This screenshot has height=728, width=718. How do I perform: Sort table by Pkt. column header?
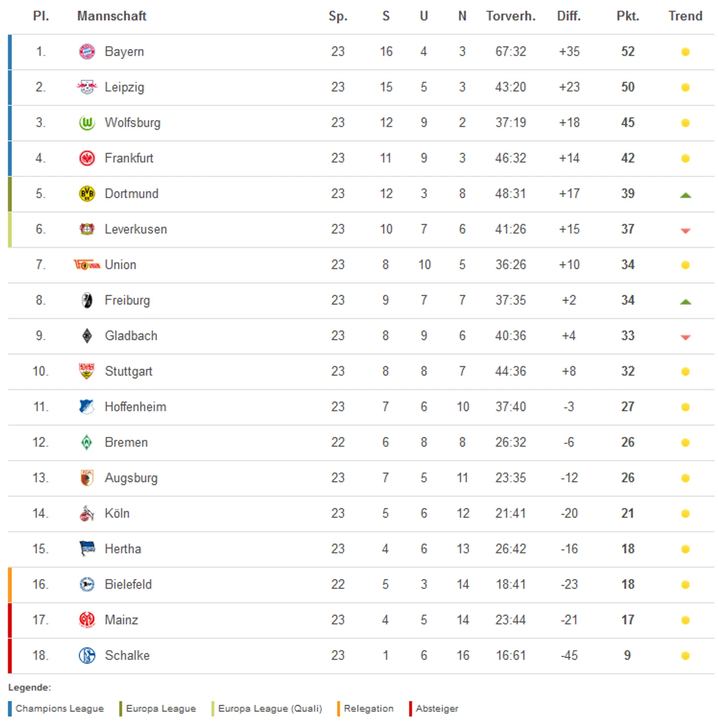pyautogui.click(x=628, y=16)
